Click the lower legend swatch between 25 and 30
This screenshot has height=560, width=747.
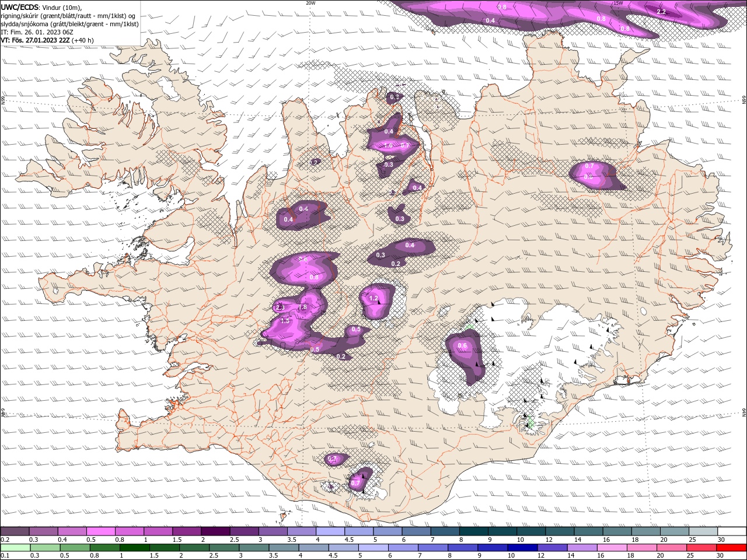click(701, 548)
